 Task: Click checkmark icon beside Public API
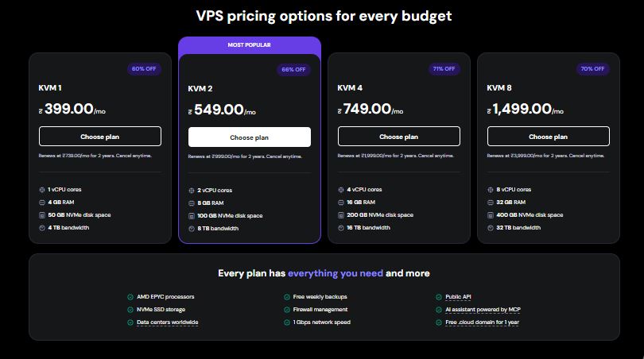(x=439, y=297)
